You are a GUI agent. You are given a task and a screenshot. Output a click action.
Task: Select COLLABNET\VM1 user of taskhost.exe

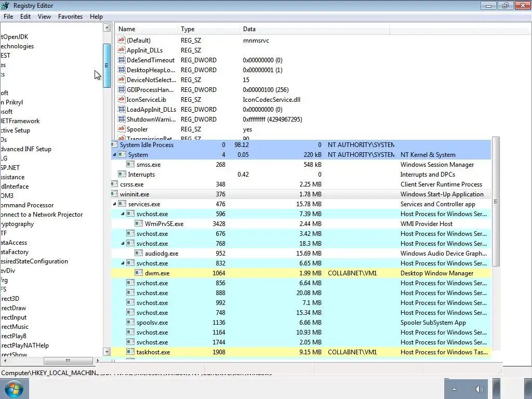352,352
